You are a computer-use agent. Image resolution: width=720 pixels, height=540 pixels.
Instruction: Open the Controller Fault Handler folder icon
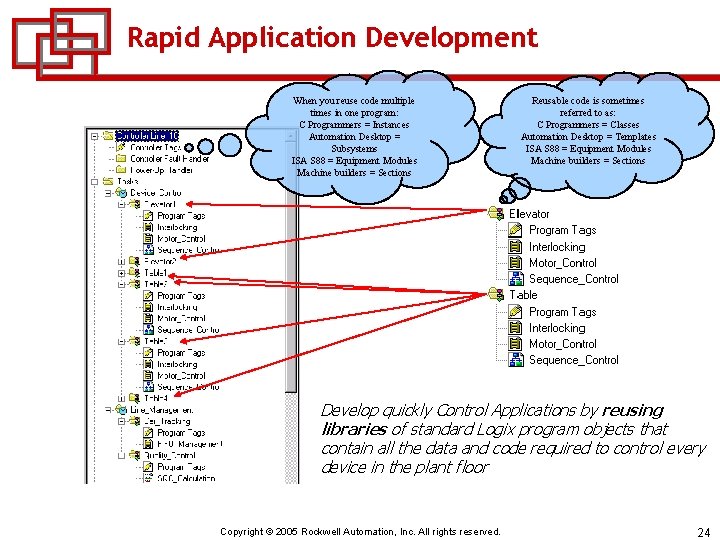point(121,158)
